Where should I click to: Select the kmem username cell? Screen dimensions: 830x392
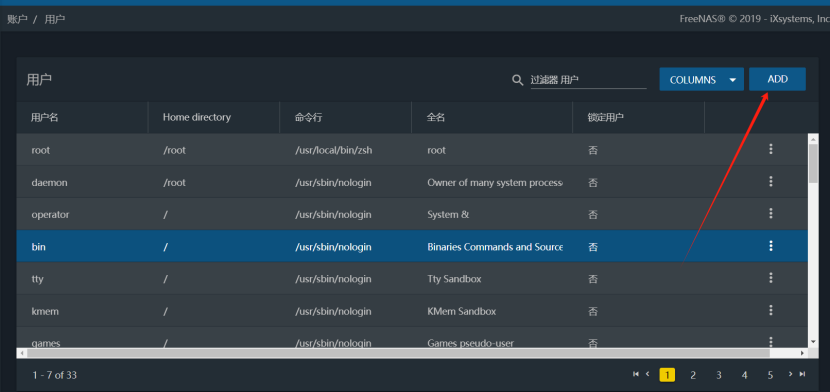(45, 312)
